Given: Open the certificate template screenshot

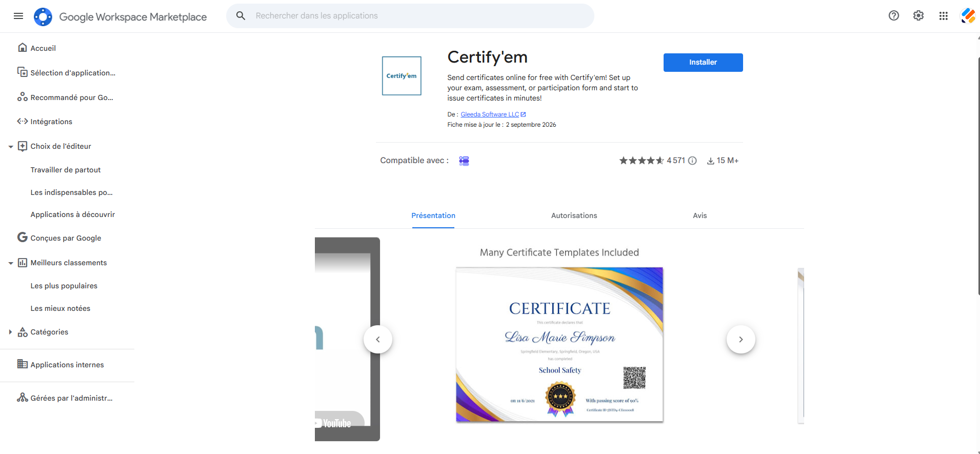Looking at the screenshot, I should (559, 345).
